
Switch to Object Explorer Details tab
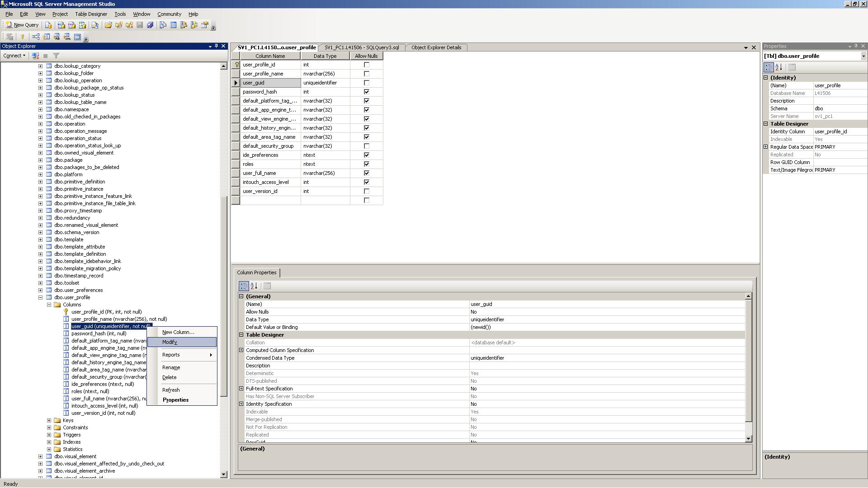tap(436, 47)
